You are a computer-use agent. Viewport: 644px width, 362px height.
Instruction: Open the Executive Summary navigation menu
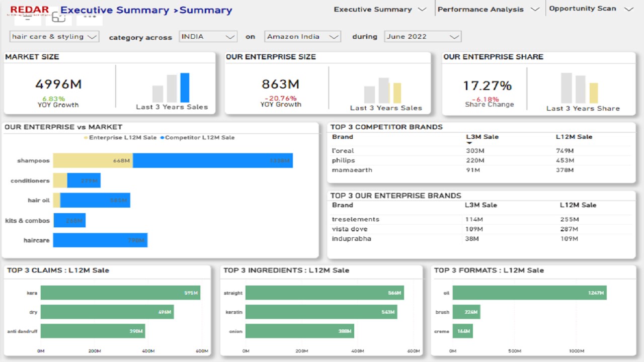(x=380, y=9)
